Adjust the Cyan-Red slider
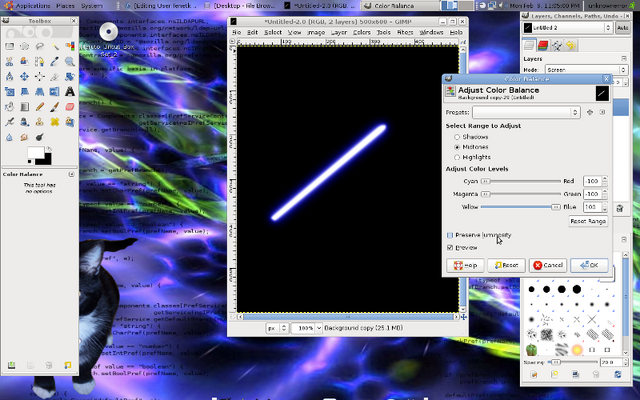Screen dimensions: 640x400 (x=521, y=181)
